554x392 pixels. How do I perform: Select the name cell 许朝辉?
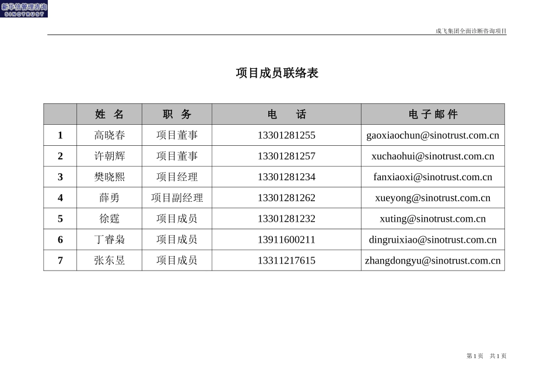tap(109, 156)
